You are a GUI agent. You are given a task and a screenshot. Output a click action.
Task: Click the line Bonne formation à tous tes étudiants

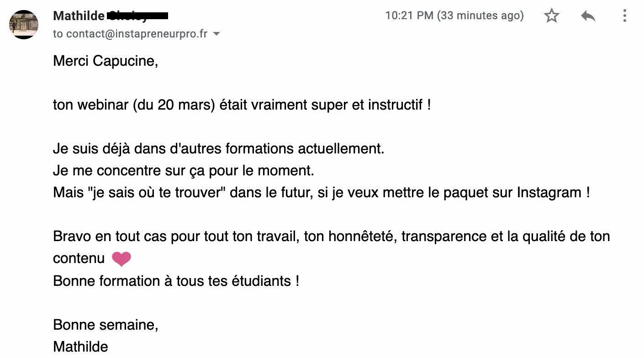click(x=176, y=280)
